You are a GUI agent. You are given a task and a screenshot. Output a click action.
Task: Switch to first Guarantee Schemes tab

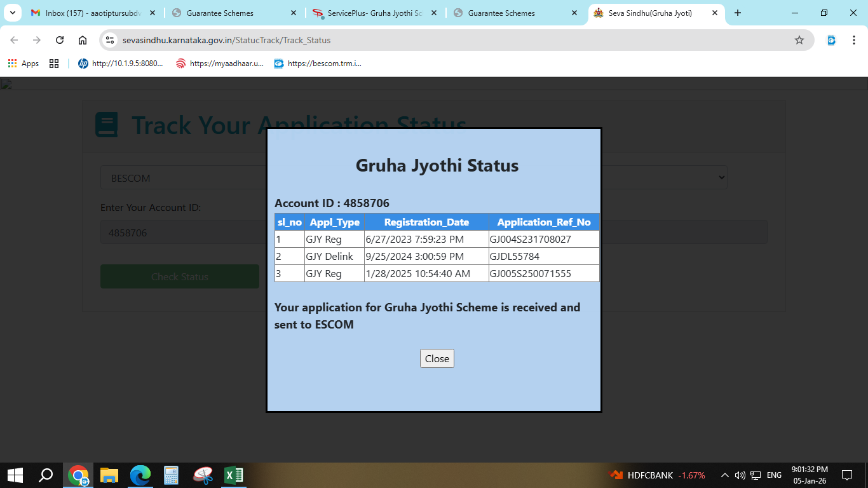(x=233, y=13)
